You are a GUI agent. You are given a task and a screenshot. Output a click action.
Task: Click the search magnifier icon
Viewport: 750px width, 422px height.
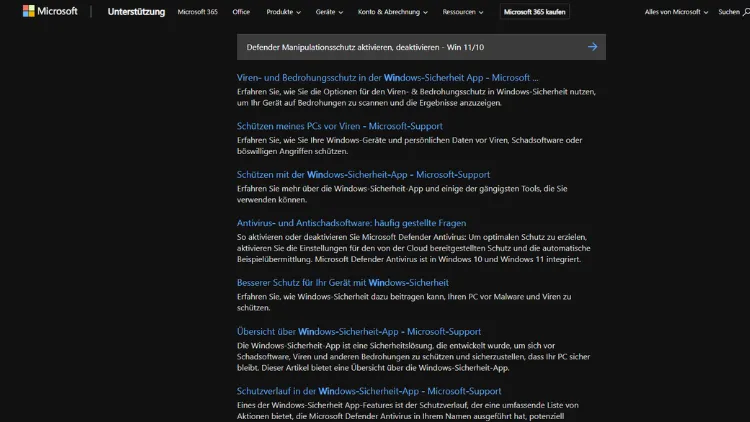[x=746, y=12]
